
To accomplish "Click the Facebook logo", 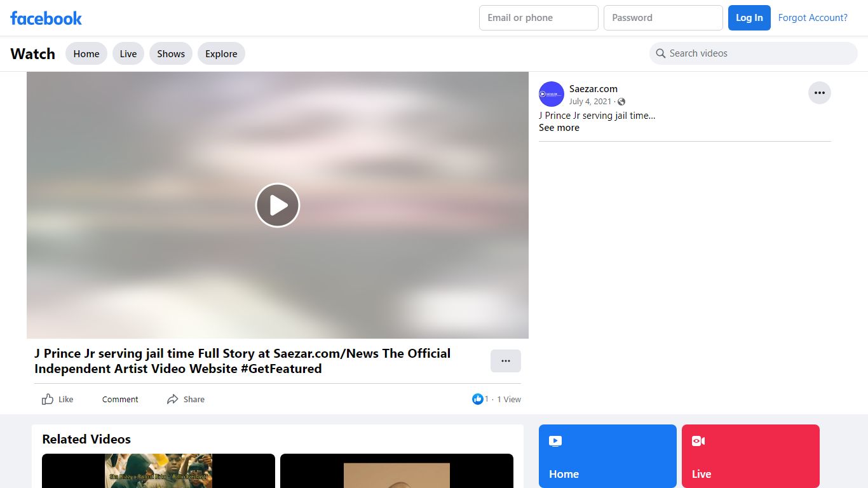I will 46,18.
